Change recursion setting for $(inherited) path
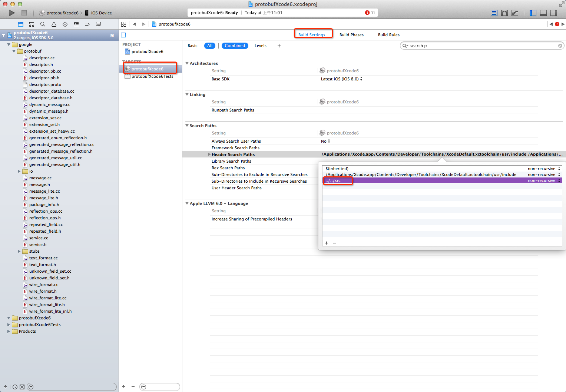Viewport: 566px width, 392px height. coord(544,169)
